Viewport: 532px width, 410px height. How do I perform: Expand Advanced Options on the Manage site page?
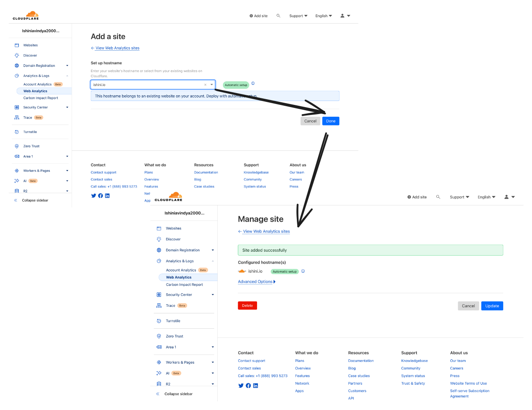(x=257, y=282)
